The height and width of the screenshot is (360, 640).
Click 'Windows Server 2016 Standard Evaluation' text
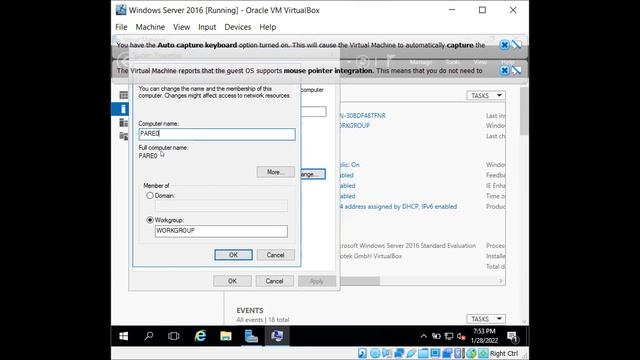click(418, 246)
